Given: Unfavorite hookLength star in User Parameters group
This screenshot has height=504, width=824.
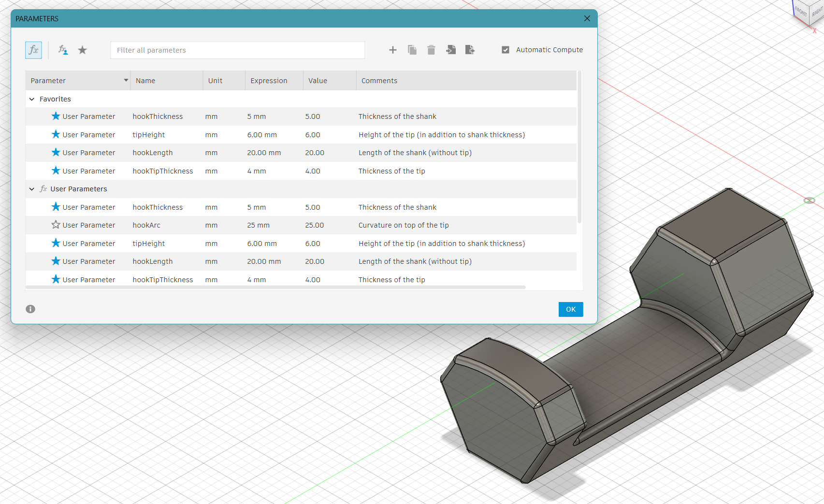Looking at the screenshot, I should 56,261.
